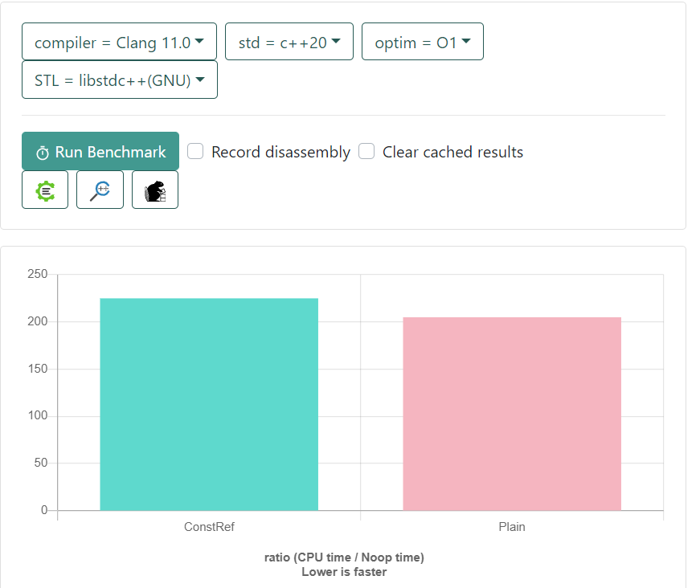Click the ConstRef x-axis label

click(209, 528)
